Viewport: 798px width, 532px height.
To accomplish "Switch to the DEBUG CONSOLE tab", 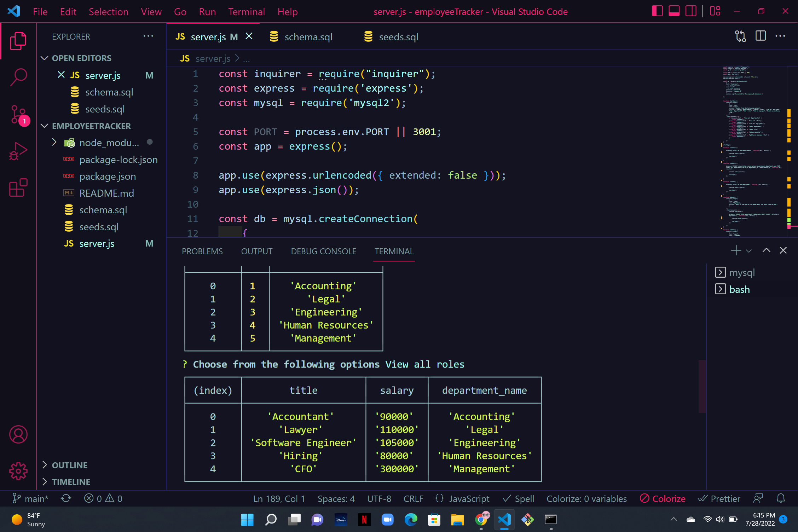I will [x=323, y=251].
